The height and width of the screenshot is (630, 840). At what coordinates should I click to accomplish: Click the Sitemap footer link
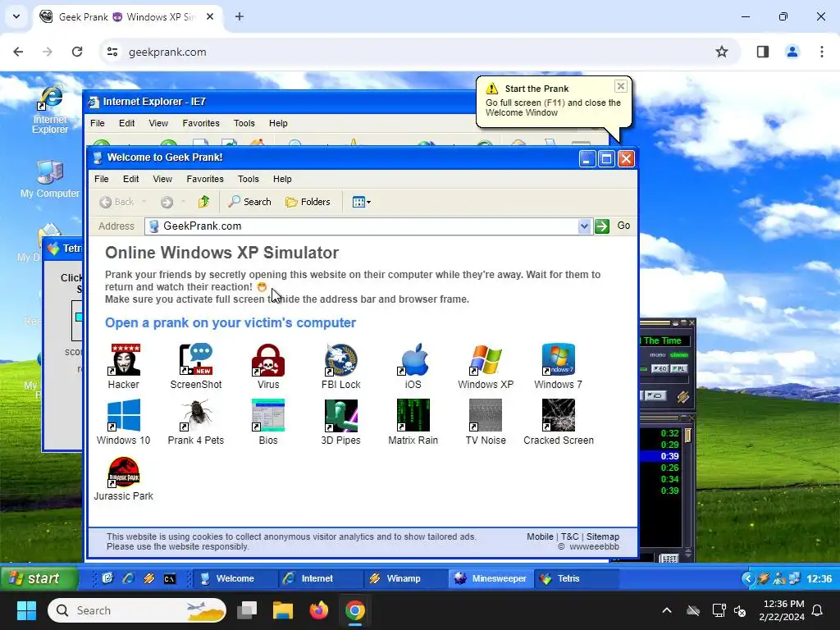click(x=603, y=536)
